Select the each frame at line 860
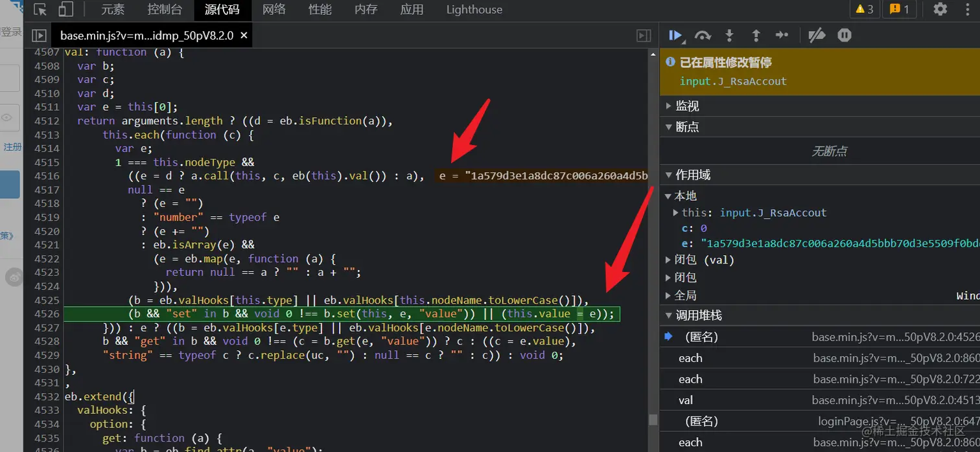980x452 pixels. [x=820, y=358]
